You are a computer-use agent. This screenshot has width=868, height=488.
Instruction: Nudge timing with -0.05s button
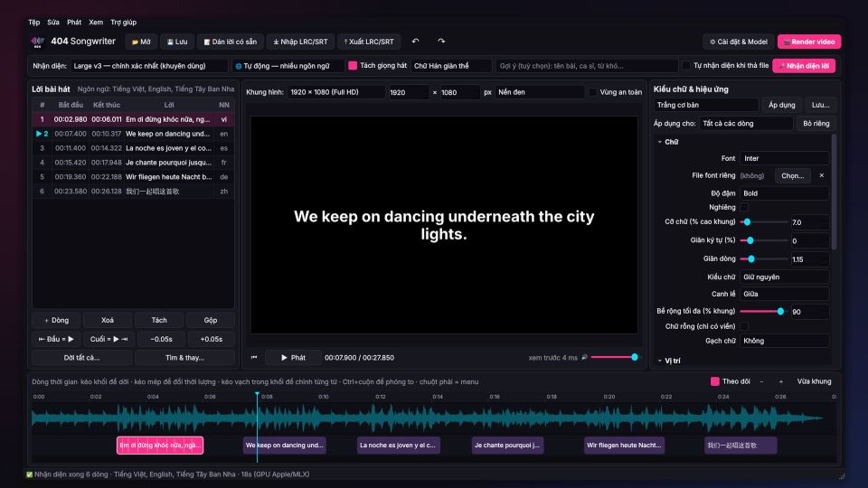click(x=161, y=339)
